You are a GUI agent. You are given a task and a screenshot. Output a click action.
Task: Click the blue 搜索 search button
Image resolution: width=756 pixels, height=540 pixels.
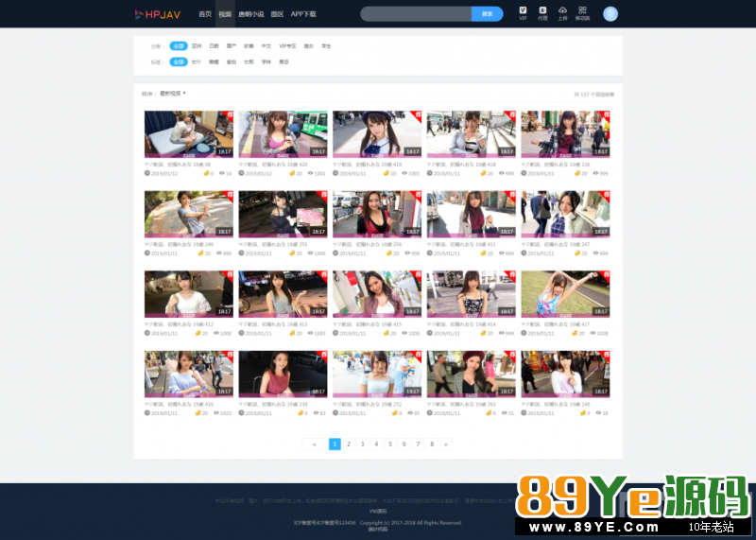[x=487, y=14]
